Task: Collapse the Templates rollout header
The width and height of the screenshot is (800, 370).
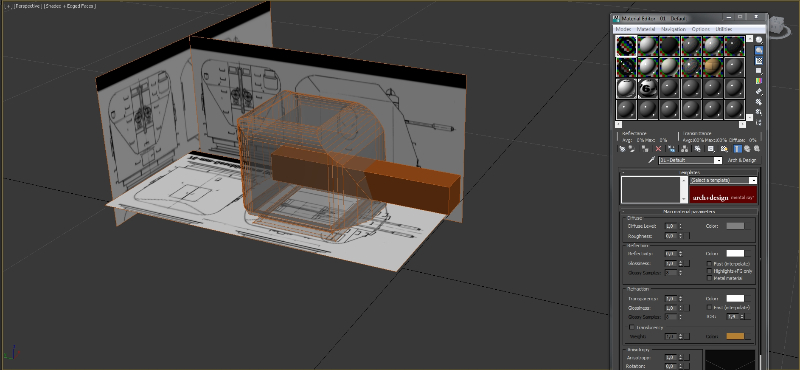Action: [689, 172]
